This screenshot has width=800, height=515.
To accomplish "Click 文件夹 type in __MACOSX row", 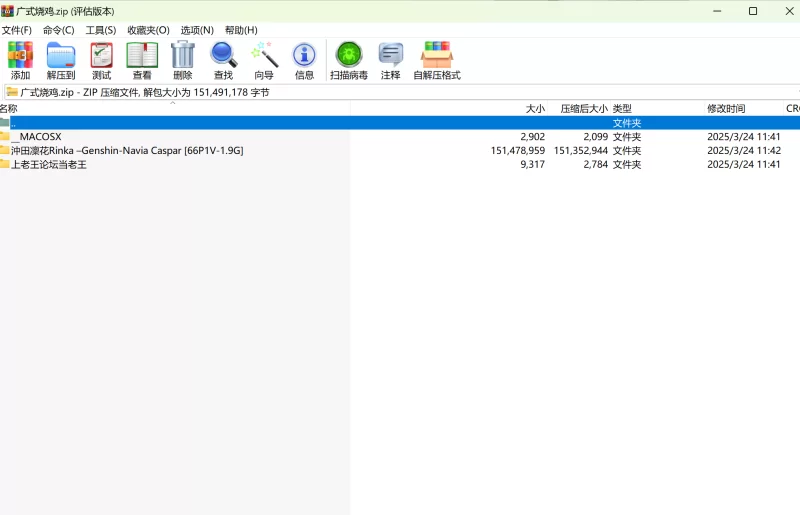I will pyautogui.click(x=627, y=137).
